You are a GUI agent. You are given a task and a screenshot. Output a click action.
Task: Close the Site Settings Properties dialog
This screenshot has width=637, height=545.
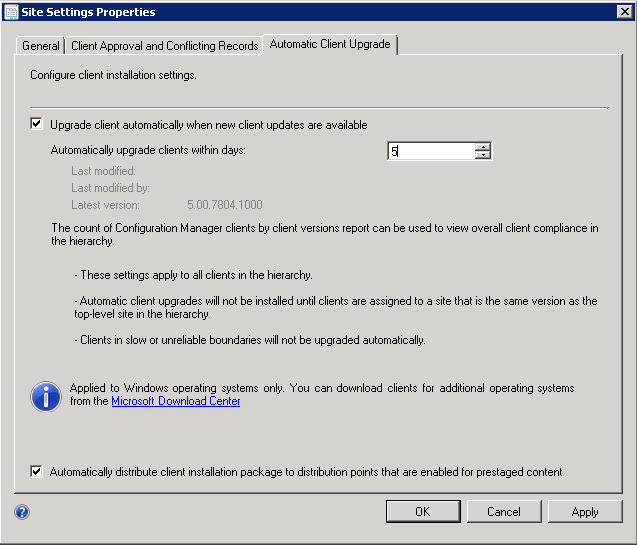pos(624,12)
